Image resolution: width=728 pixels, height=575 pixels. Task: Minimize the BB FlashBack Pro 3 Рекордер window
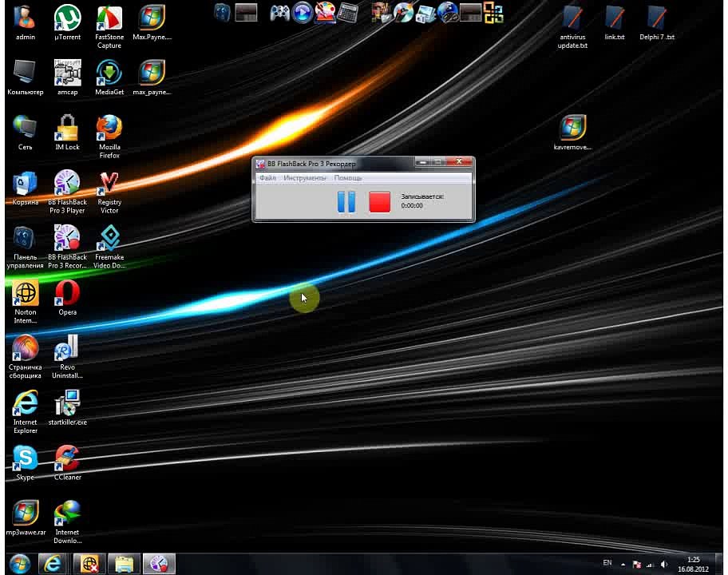[422, 162]
